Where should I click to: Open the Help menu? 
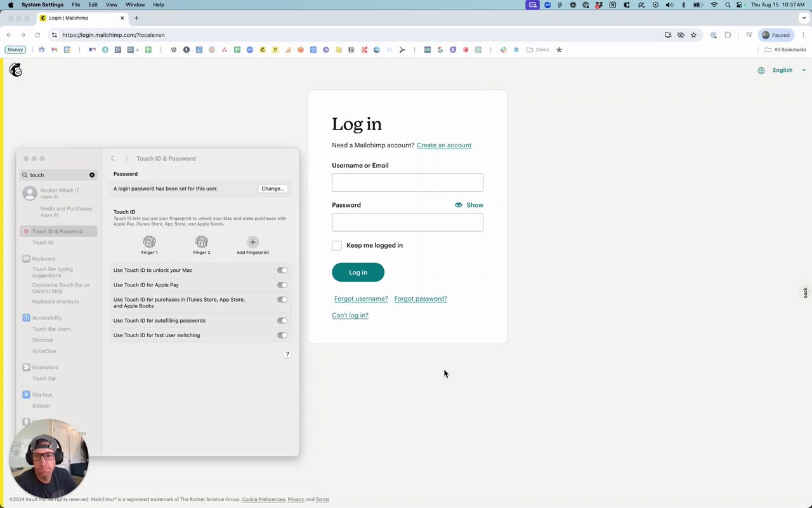[159, 4]
